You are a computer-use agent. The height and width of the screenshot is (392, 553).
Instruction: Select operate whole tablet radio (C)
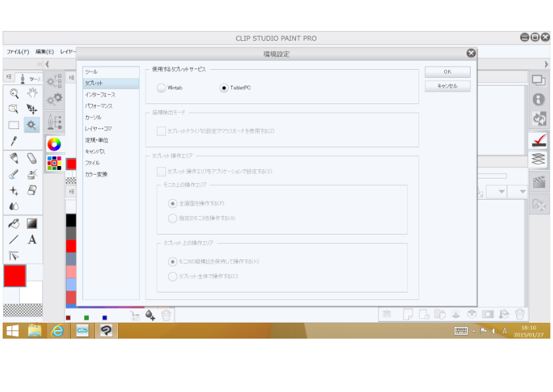pos(173,276)
